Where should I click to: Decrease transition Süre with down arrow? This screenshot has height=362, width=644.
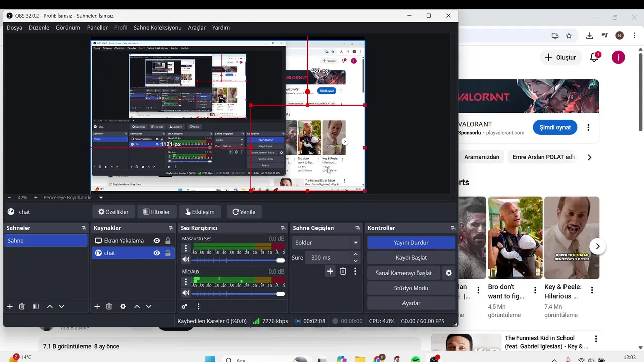[356, 261]
